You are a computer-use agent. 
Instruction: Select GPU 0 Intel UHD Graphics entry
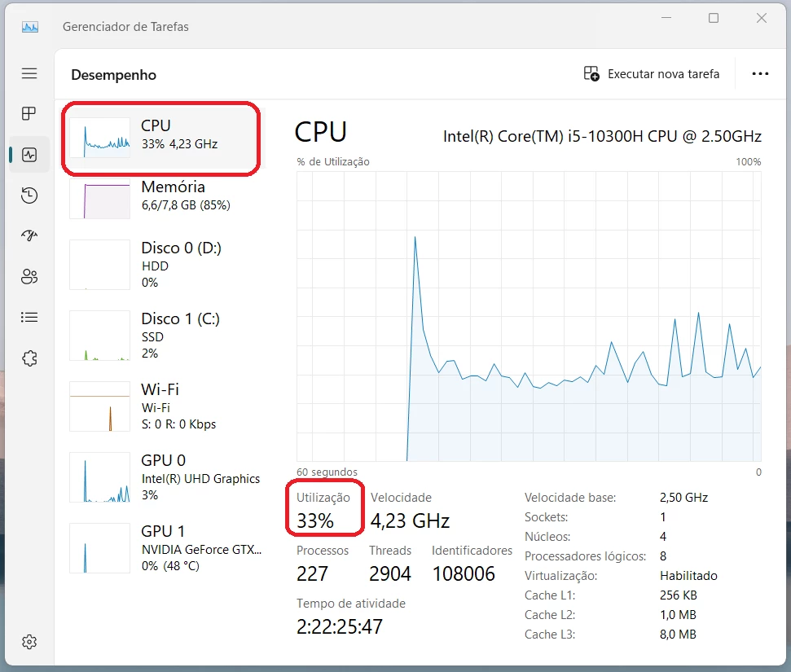pyautogui.click(x=165, y=477)
